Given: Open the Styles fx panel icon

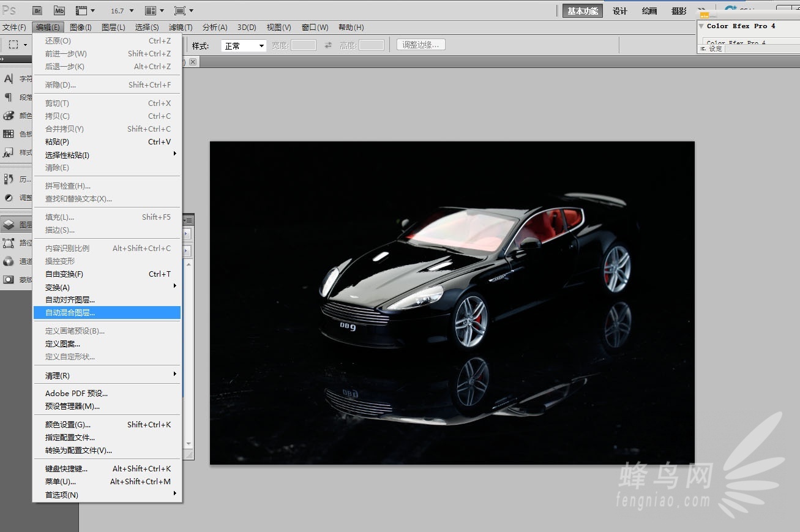Looking at the screenshot, I should [x=9, y=152].
